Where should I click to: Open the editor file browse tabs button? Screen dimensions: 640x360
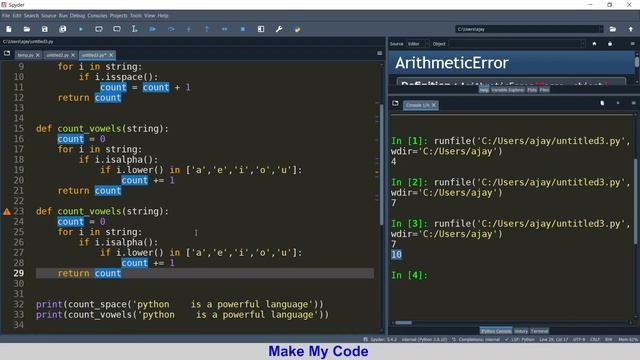pyautogui.click(x=7, y=53)
